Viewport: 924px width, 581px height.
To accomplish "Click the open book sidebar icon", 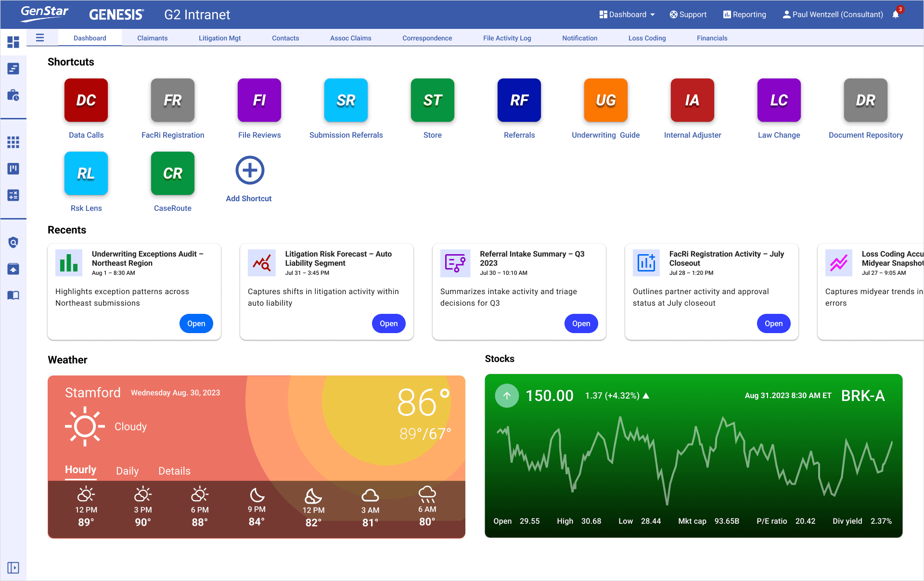I will [13, 295].
